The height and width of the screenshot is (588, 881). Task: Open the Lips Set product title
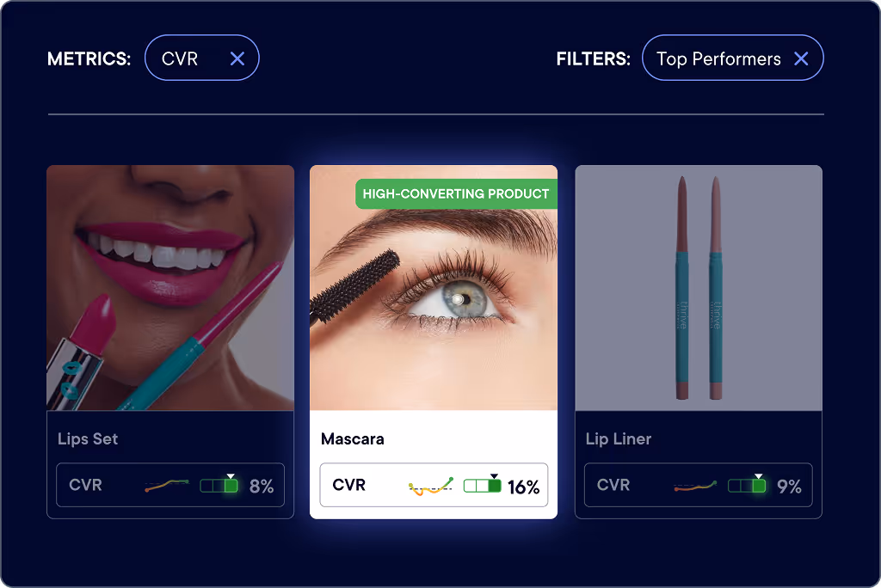[88, 439]
